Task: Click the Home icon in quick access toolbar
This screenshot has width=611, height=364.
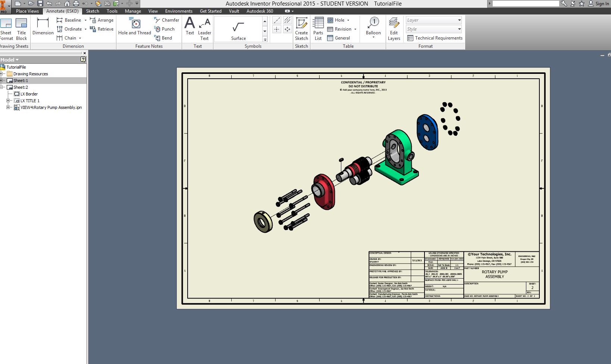Action: click(x=67, y=3)
